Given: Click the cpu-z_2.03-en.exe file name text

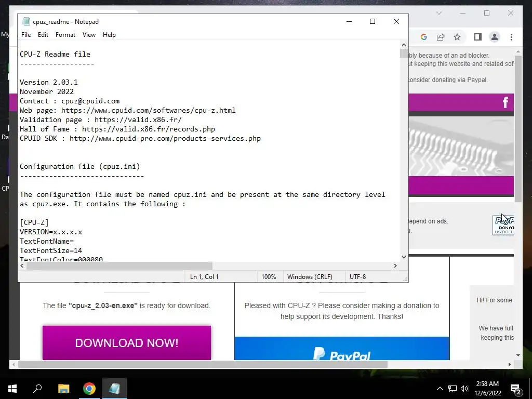Looking at the screenshot, I should (103, 305).
